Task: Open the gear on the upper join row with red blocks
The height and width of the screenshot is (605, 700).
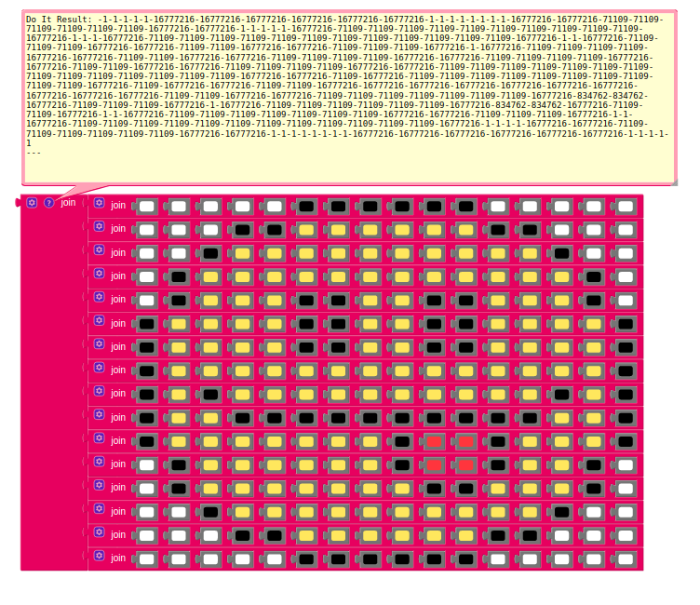Action: [99, 438]
